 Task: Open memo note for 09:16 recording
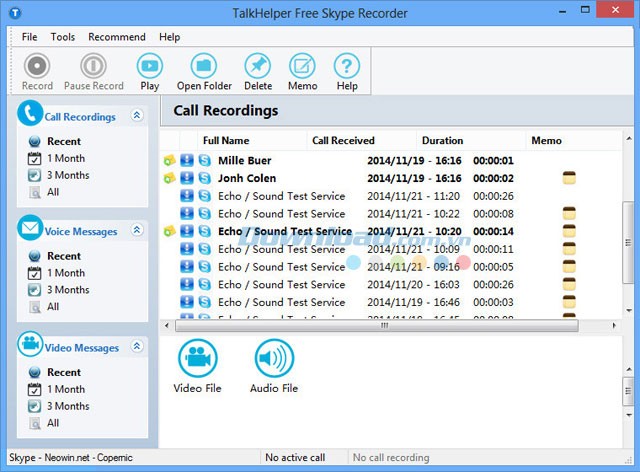(x=569, y=267)
